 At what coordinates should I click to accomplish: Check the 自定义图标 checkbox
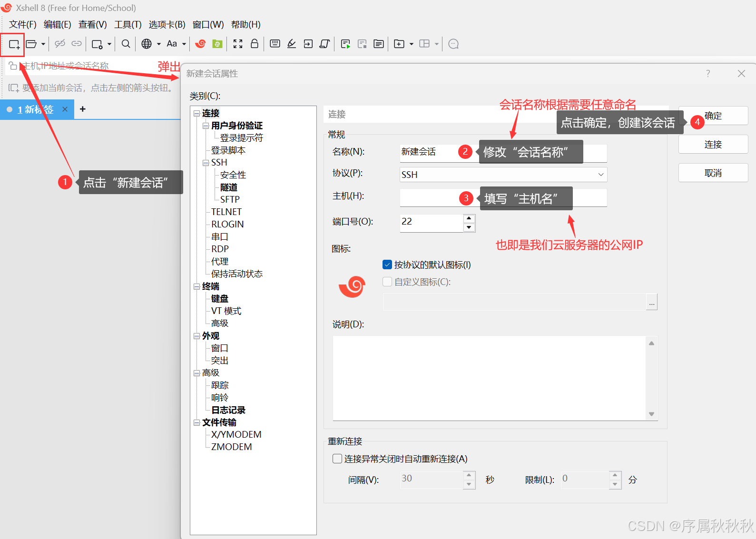click(x=387, y=282)
